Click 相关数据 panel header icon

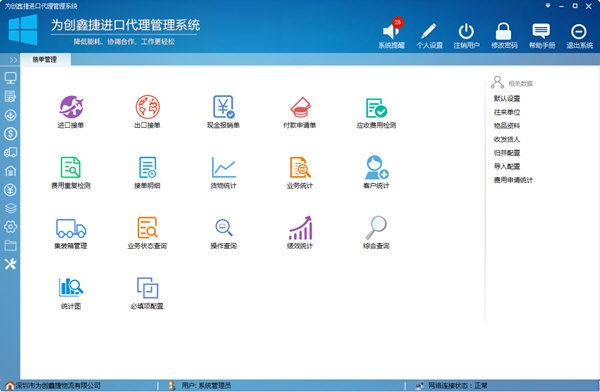(x=497, y=82)
